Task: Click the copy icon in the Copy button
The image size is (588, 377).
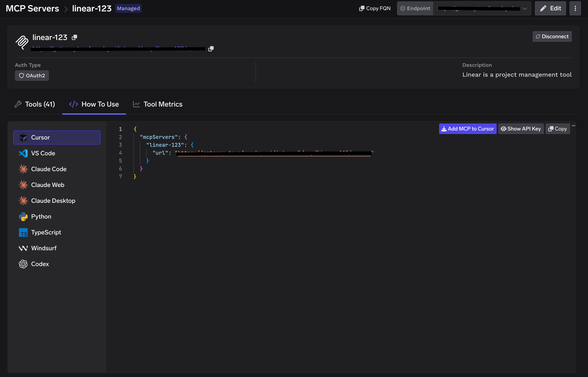Action: [551, 129]
